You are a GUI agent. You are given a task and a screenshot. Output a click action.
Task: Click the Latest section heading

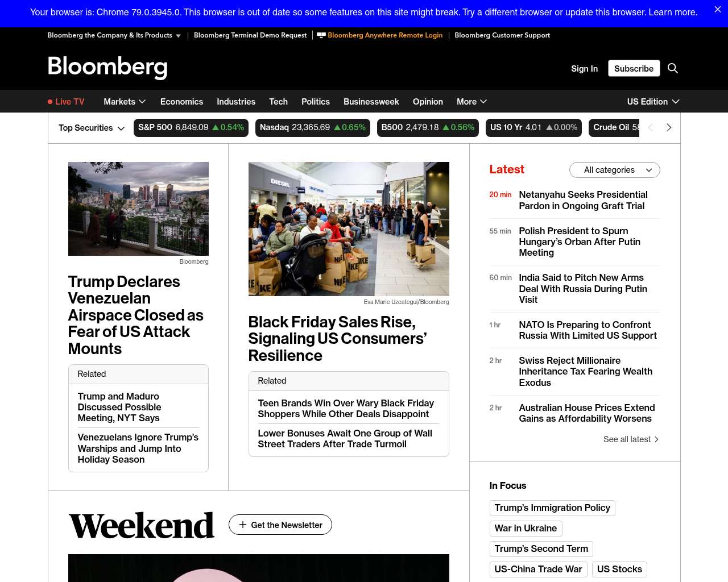click(x=507, y=169)
